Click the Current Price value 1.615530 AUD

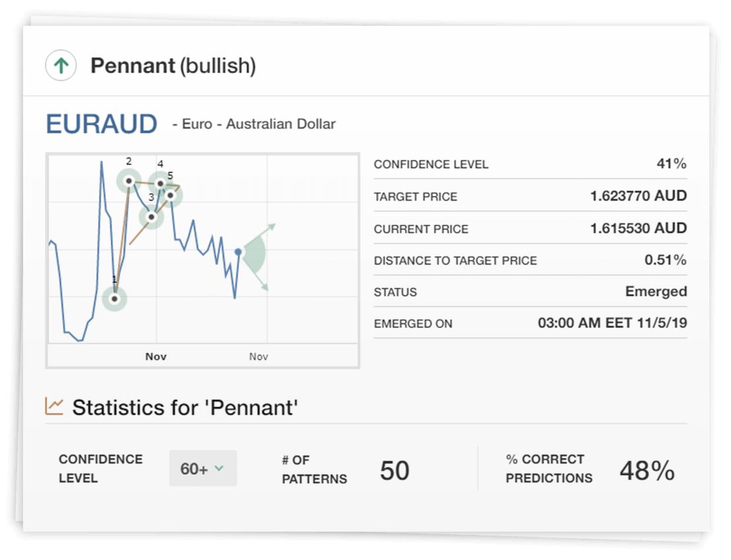[x=638, y=228]
